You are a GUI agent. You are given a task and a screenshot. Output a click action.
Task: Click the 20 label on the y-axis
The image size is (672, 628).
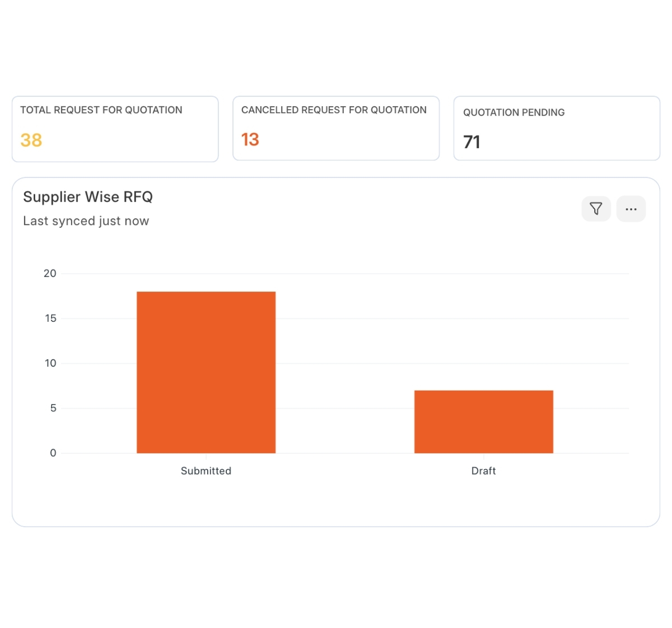[x=50, y=274]
